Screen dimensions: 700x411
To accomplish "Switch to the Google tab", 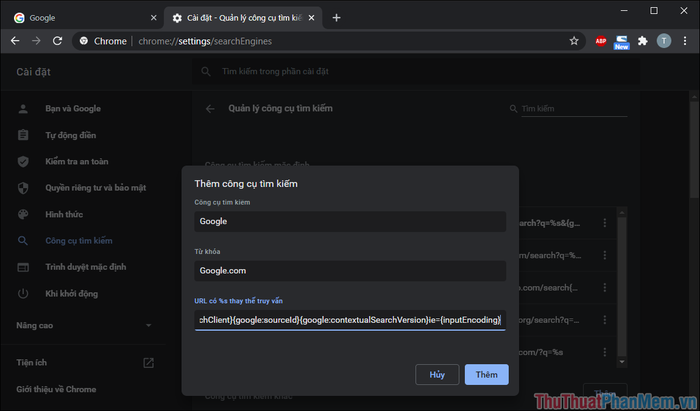I will coord(85,18).
